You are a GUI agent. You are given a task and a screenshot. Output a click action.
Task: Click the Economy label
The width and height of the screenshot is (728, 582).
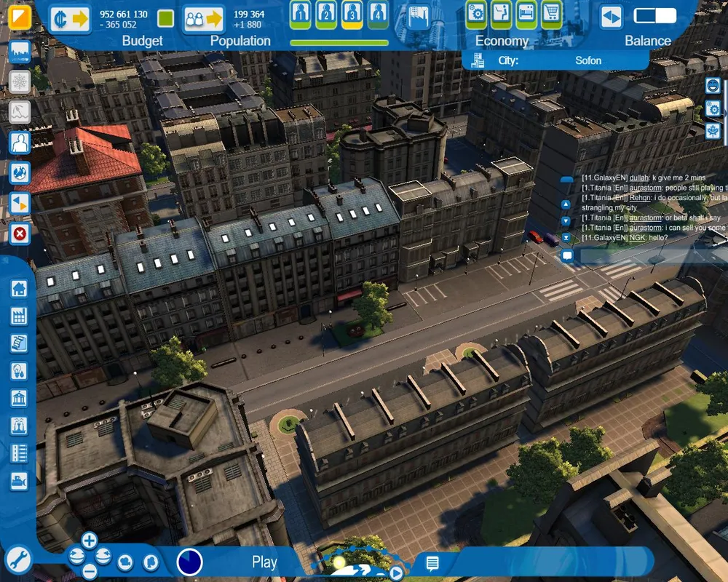tap(502, 41)
